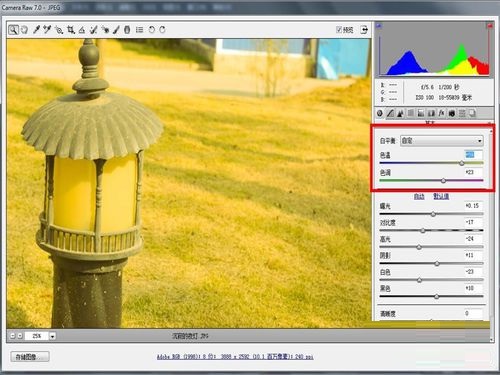Switch to the Effects (fx) panel tab
Screen dimensions: 500x375
(442, 113)
